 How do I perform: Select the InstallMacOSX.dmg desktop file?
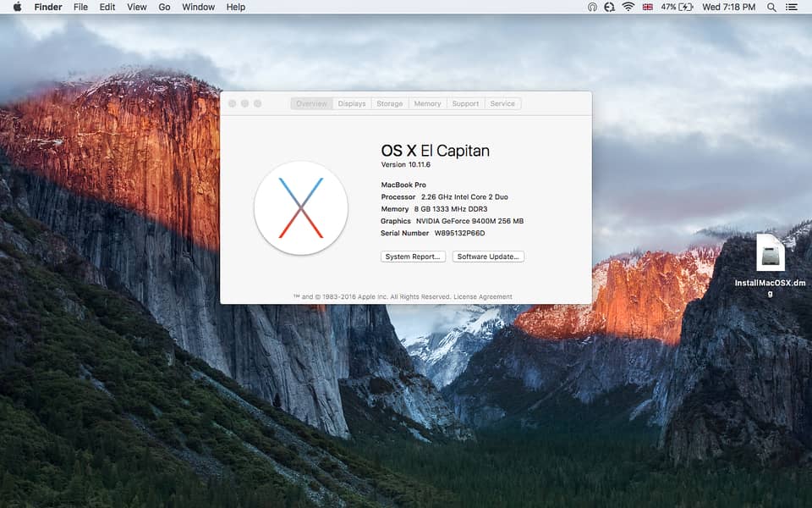point(770,254)
